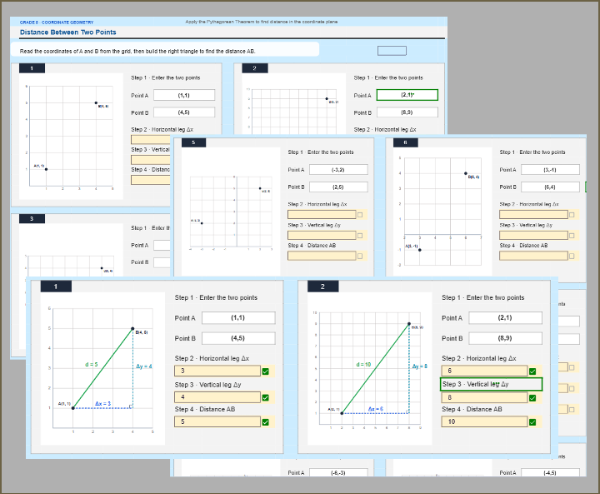The width and height of the screenshot is (600, 494).
Task: Click Step 2 horizontal leg field in problem 6
Action: pyautogui.click(x=533, y=214)
